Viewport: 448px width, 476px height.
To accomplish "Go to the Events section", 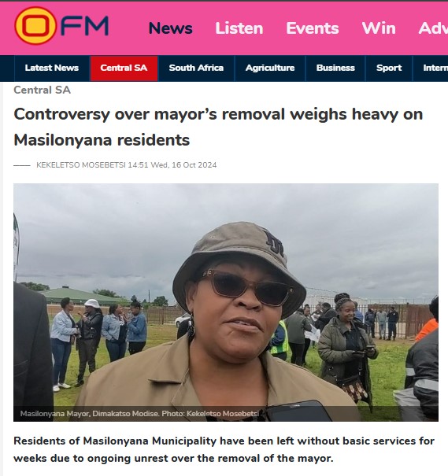I will [x=313, y=28].
